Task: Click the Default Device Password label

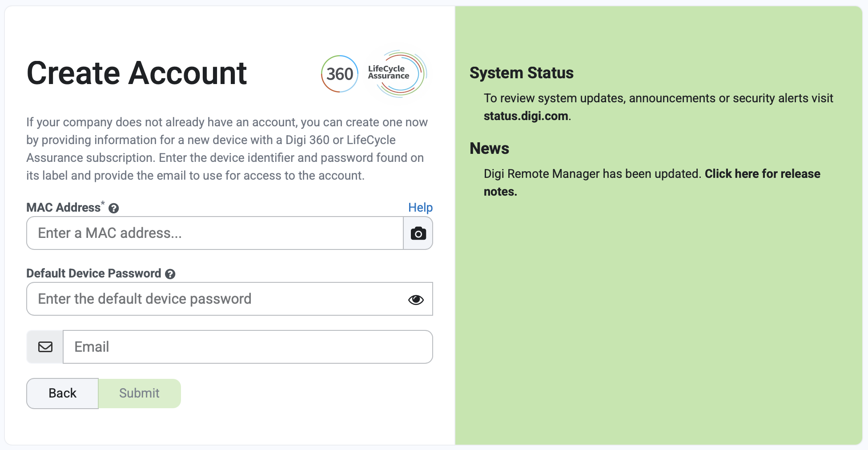Action: (93, 273)
